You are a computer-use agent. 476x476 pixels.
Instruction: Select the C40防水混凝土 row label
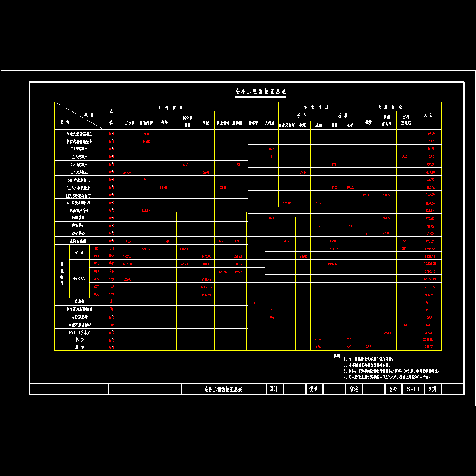pos(79,180)
